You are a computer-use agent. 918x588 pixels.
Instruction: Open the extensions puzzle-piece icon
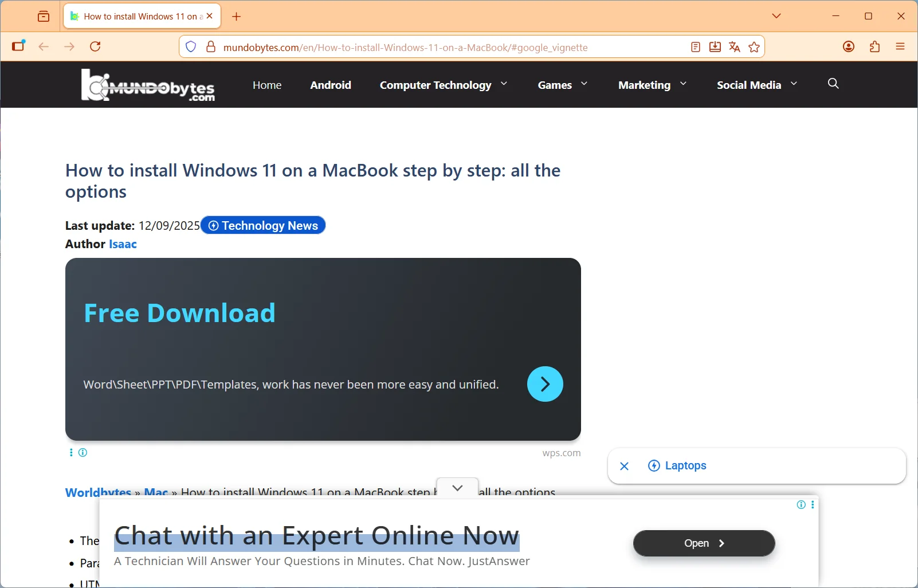click(x=874, y=46)
